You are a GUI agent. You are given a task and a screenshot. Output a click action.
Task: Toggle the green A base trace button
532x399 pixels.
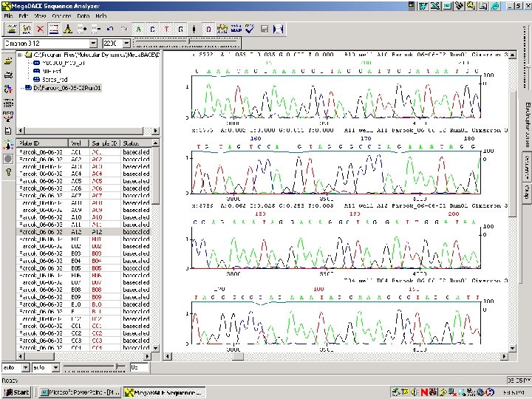pos(139,29)
